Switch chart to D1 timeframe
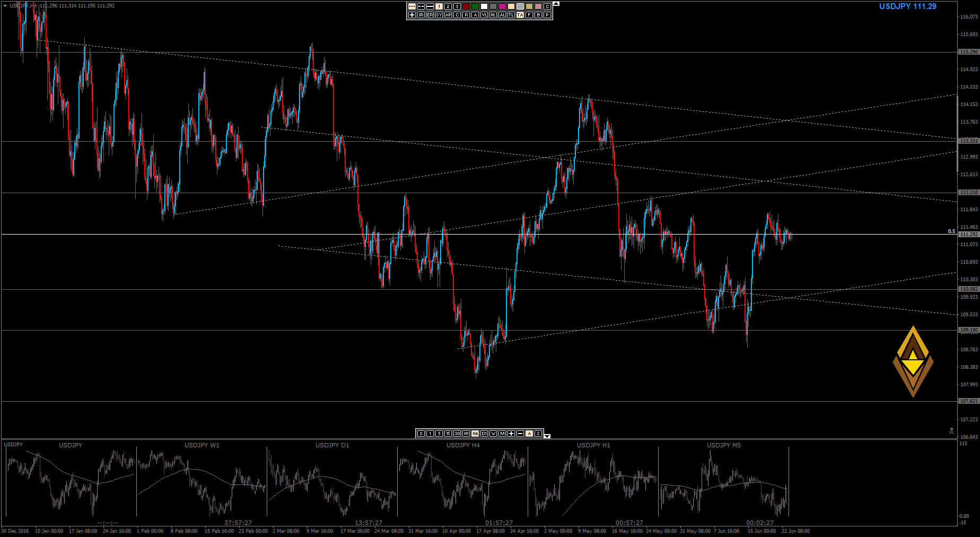 [x=484, y=434]
